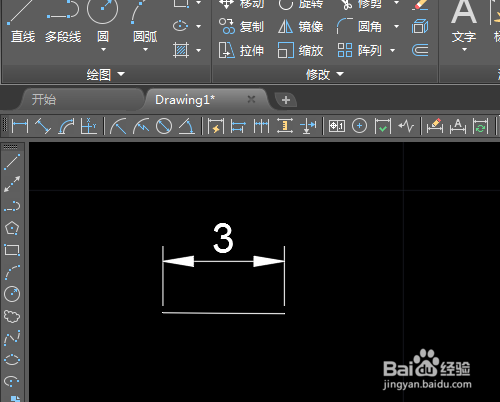Screen dimensions: 500x402
Task: Click the ribbon ellipse tool icon
Action: click(x=181, y=26)
